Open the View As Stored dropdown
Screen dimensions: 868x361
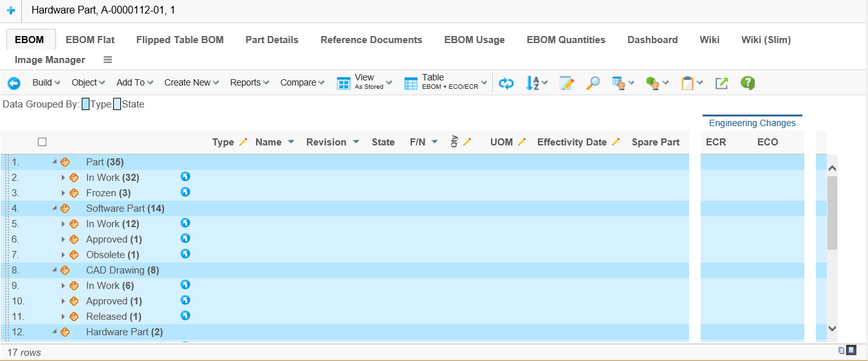pos(364,82)
